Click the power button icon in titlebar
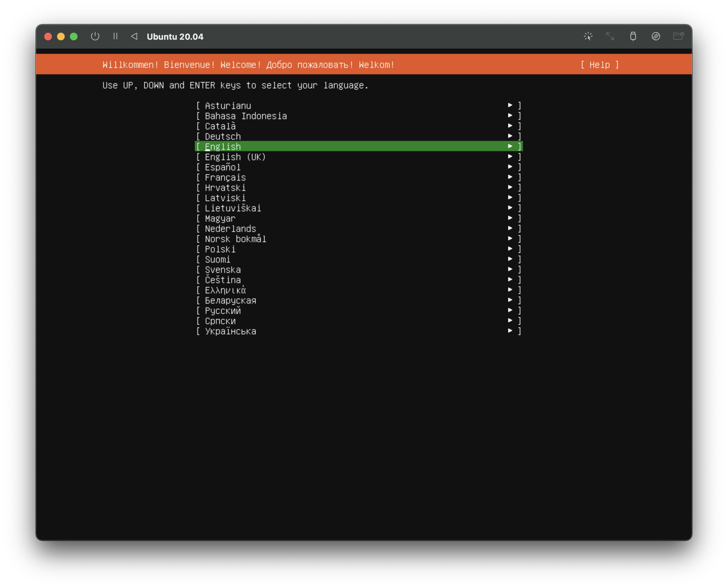Viewport: 728px width, 588px height. pyautogui.click(x=95, y=36)
